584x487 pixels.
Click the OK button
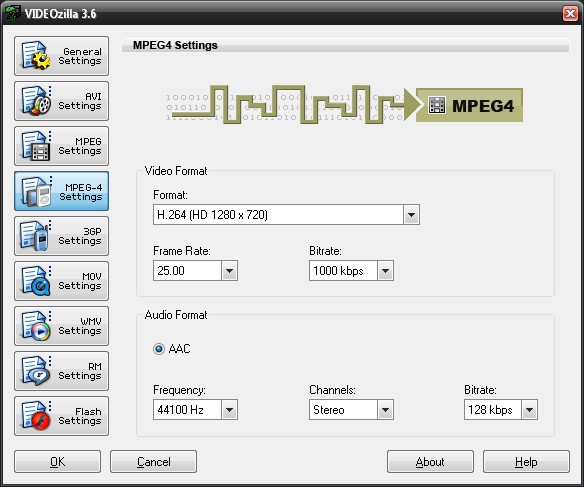[x=58, y=462]
